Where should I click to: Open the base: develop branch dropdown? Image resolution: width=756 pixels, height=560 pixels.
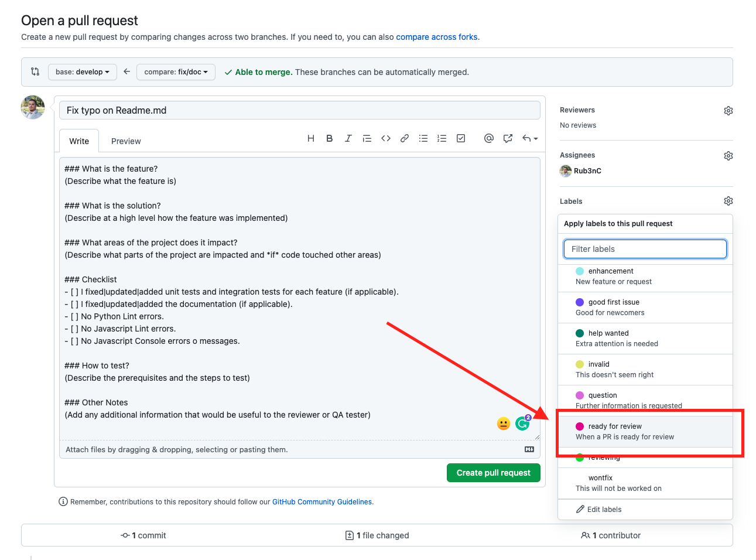(x=83, y=72)
